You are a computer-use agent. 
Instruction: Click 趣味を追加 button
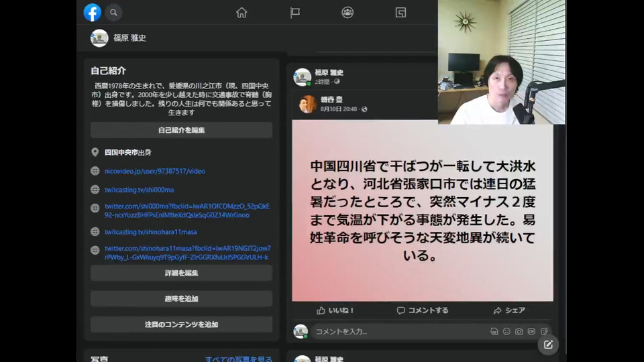pyautogui.click(x=181, y=299)
